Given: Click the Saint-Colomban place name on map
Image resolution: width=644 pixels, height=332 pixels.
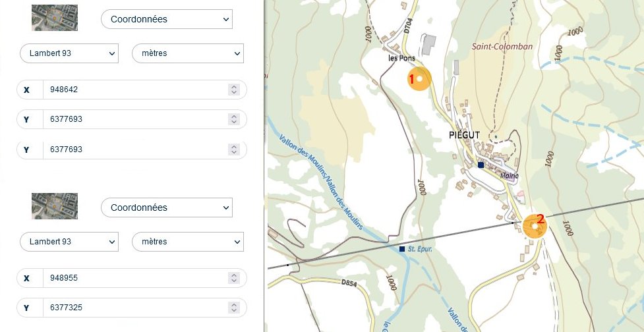Looking at the screenshot, I should (x=502, y=47).
